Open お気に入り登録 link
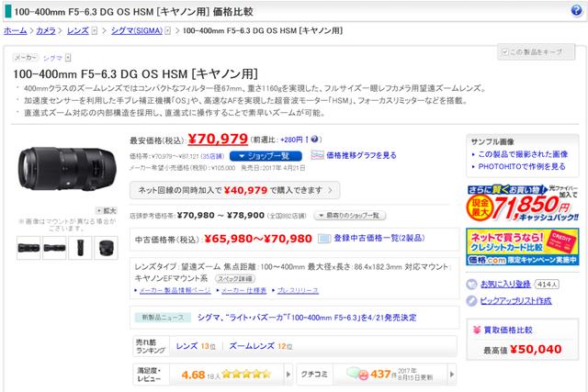This screenshot has height=392, width=588. (x=505, y=284)
